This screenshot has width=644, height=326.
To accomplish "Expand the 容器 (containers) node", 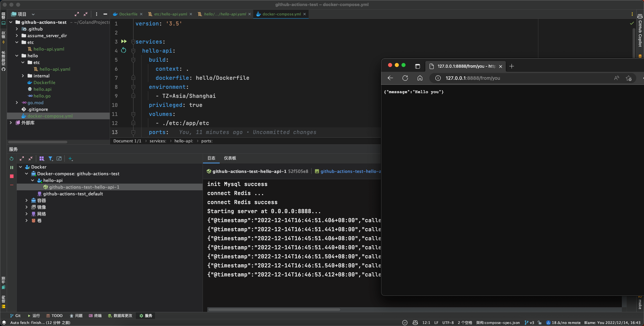I will coord(26,200).
